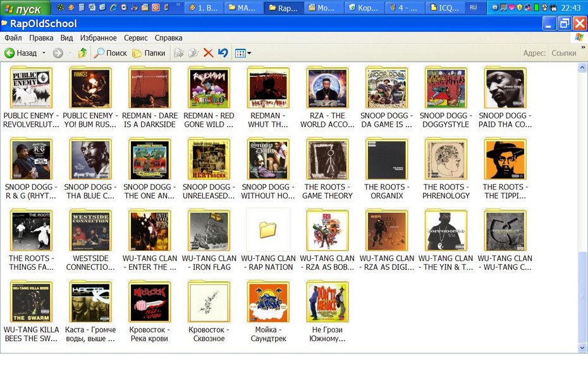Open the Справка menu
The image size is (588, 383).
pyautogui.click(x=168, y=37)
